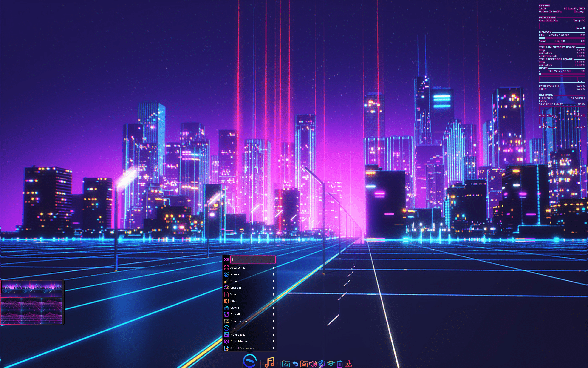This screenshot has width=588, height=368.
Task: Click the '02 June Fri, 2023' date
Action: (x=574, y=9)
